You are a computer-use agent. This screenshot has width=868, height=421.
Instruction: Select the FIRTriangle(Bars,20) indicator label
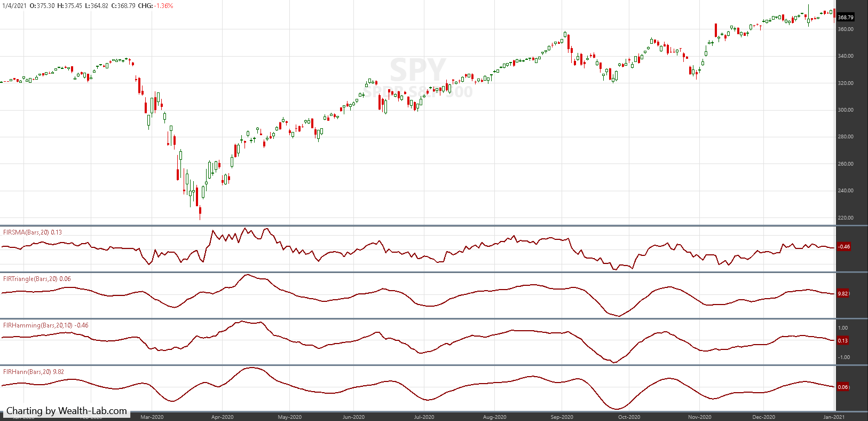click(x=37, y=279)
